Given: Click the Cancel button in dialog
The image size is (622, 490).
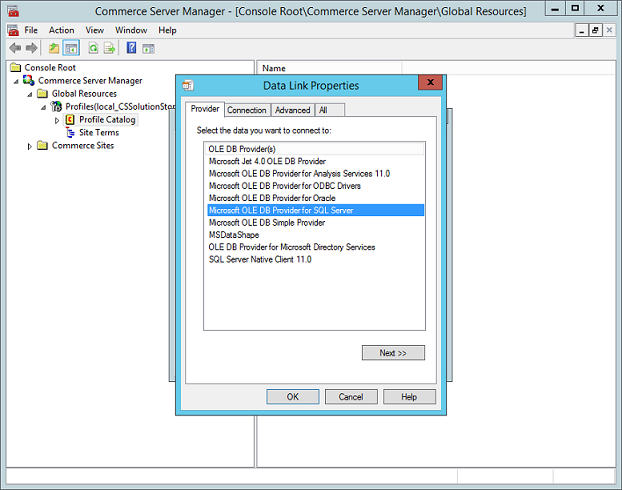Looking at the screenshot, I should click(x=351, y=397).
